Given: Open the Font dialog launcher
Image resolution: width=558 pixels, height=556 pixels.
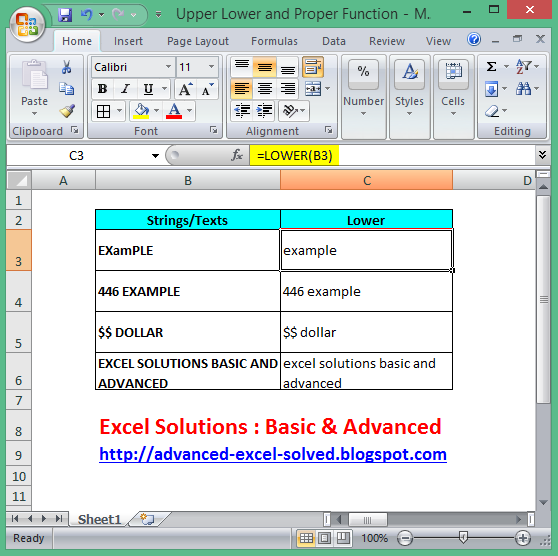Looking at the screenshot, I should click(213, 130).
